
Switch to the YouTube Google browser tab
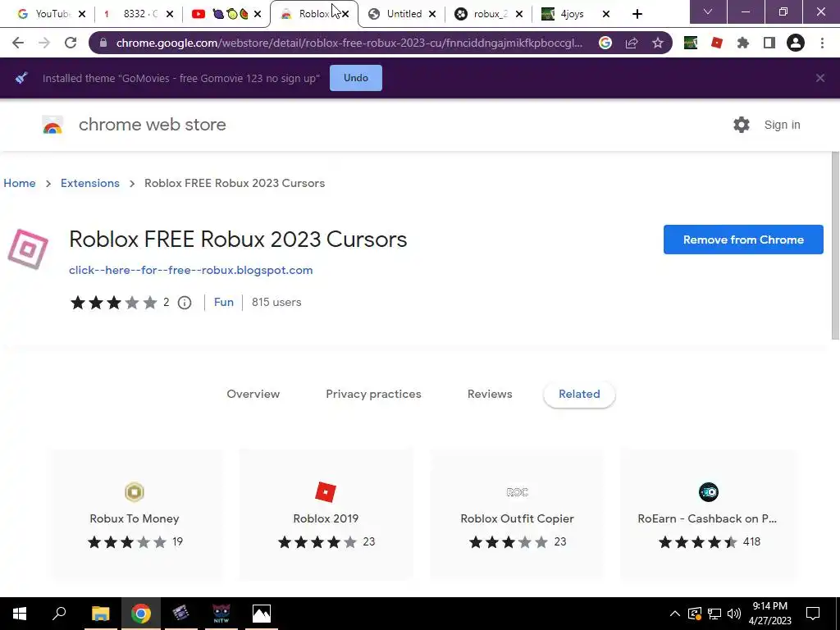coord(46,14)
